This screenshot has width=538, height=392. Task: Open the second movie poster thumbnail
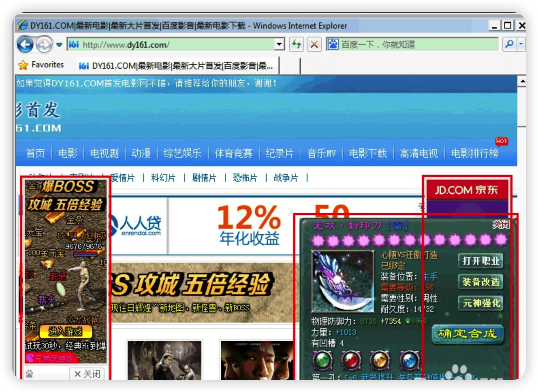click(x=257, y=360)
